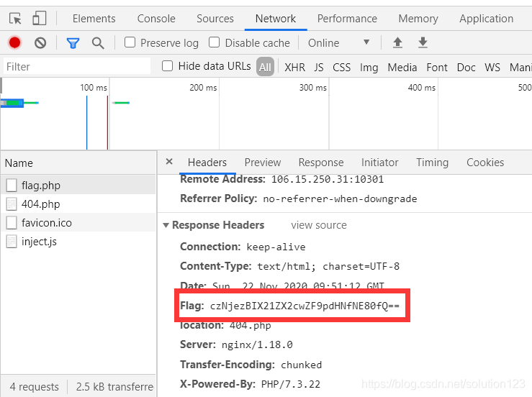532x397 pixels.
Task: Click in the Filter text field
Action: (x=77, y=66)
